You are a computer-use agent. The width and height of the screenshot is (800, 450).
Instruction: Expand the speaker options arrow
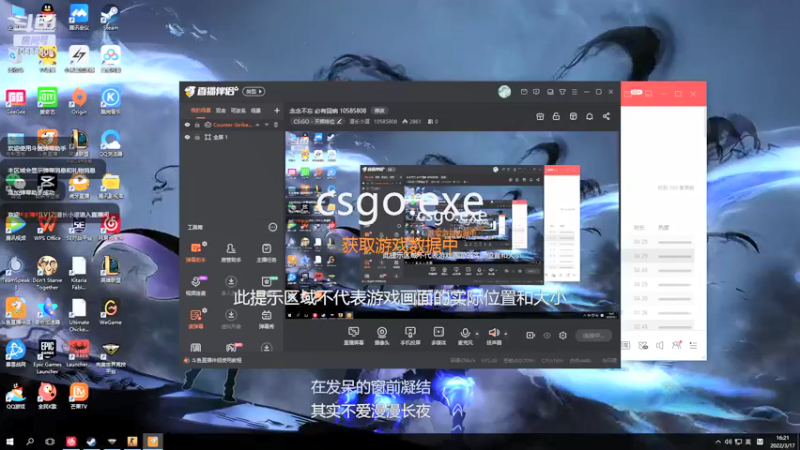506,334
